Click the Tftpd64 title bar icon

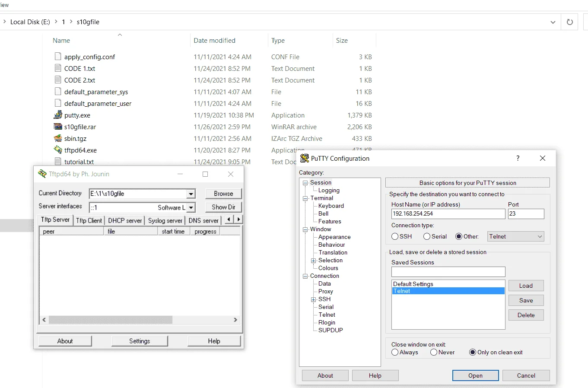42,174
